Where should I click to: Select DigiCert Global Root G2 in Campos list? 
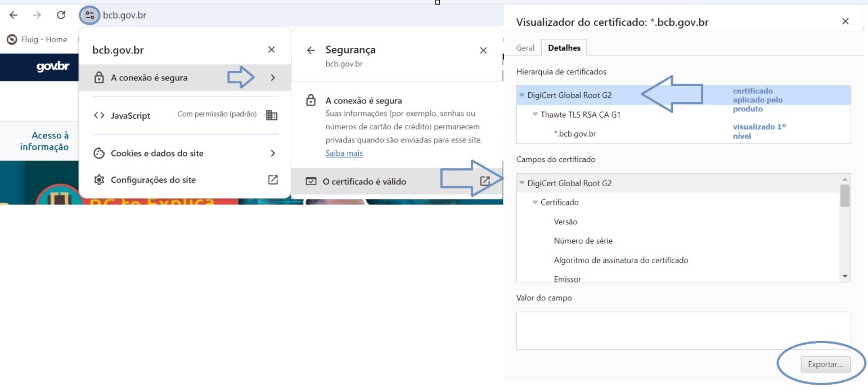point(678,183)
